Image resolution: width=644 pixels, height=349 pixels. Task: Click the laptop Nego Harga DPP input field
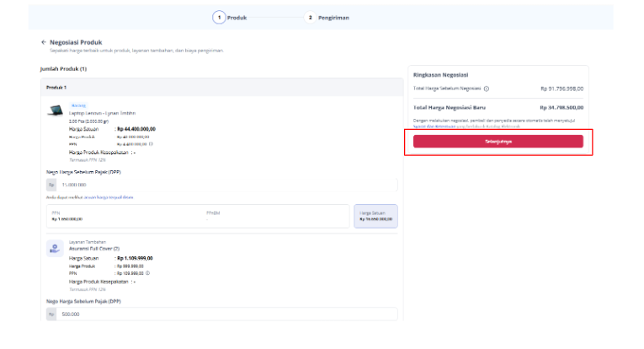pyautogui.click(x=221, y=185)
